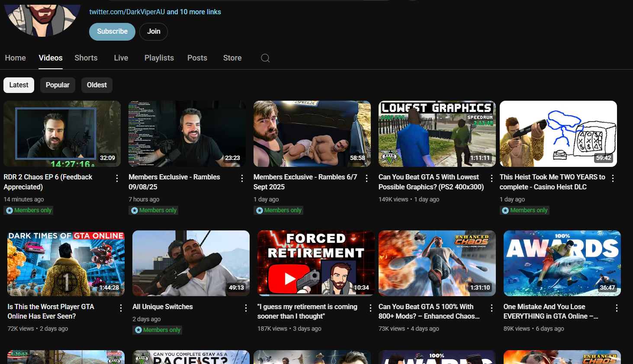Screen dimensions: 633x364
Task: Click Members only badge under Rambles 6/7 Sept
Action: (278, 211)
